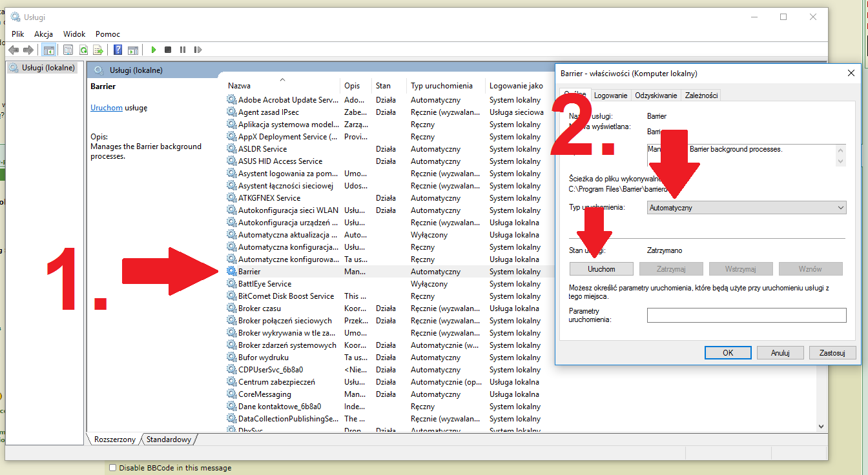Click the Restart Service toolbar icon
Viewport: 868px width, 475px height.
point(198,50)
